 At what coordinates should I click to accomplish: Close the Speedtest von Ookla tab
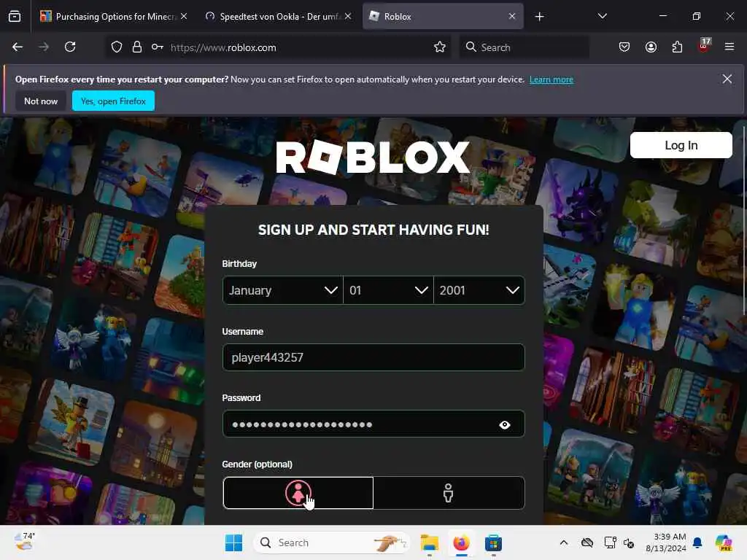point(348,16)
